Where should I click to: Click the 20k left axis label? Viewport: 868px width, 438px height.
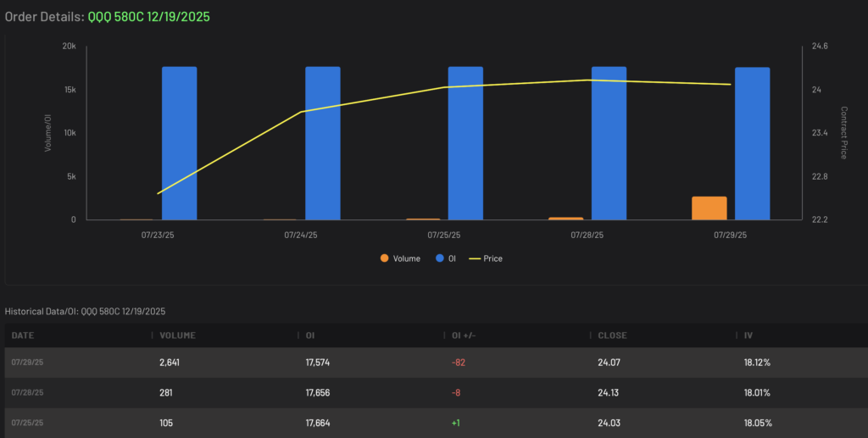[x=70, y=46]
